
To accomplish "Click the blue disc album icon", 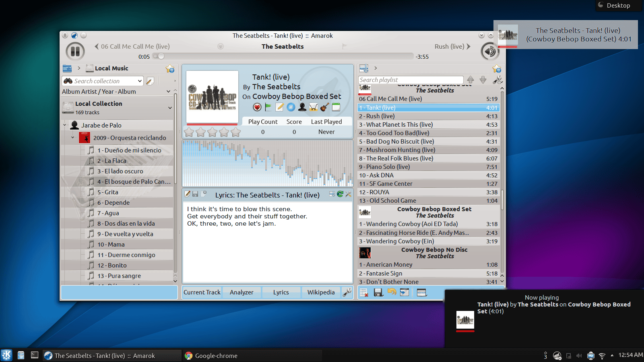I will pos(291,107).
